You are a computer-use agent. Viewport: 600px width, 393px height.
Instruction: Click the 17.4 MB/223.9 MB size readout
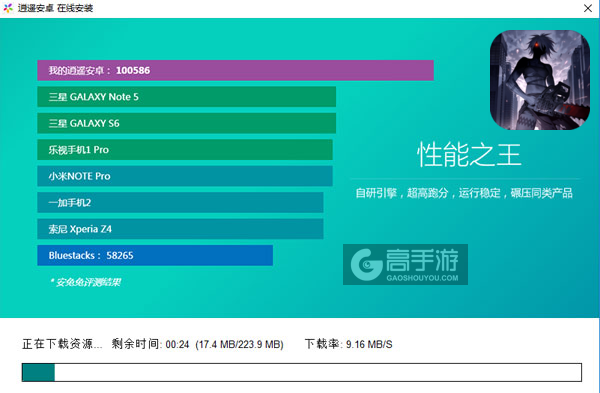tap(240, 344)
